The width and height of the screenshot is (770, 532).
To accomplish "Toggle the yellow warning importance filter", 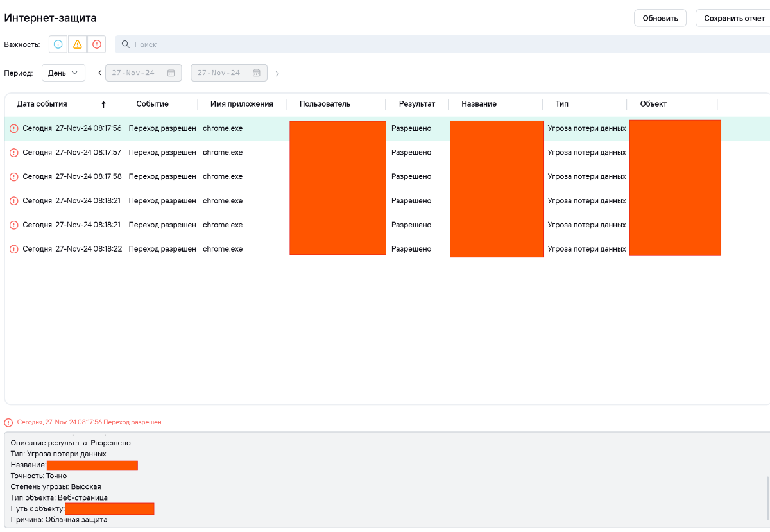I will click(x=78, y=44).
